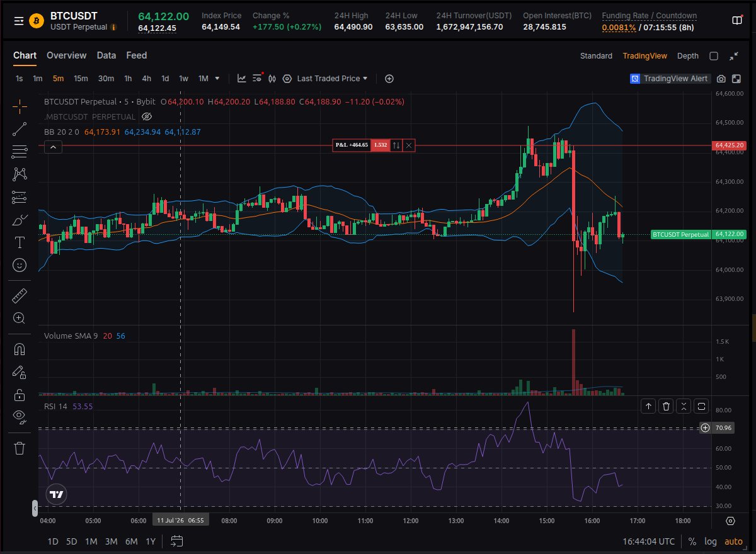The image size is (756, 554).
Task: Open chart settings hexagon icon
Action: click(x=287, y=79)
